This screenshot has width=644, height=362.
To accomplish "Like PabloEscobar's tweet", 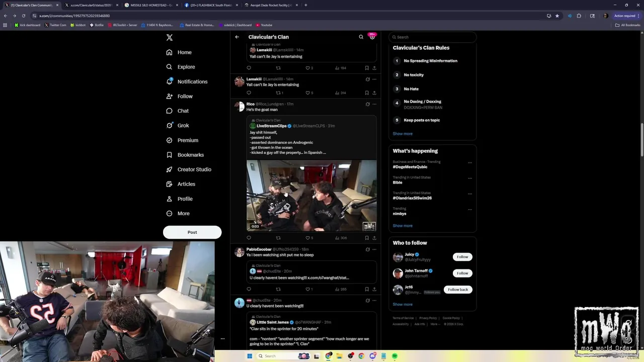I will click(309, 289).
